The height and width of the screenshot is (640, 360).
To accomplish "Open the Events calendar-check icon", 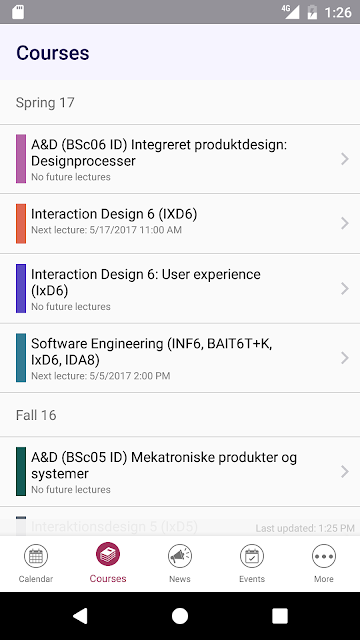I will 252,556.
